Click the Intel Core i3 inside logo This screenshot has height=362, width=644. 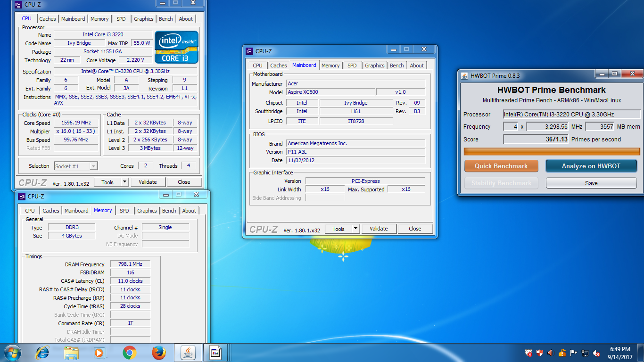tap(177, 47)
